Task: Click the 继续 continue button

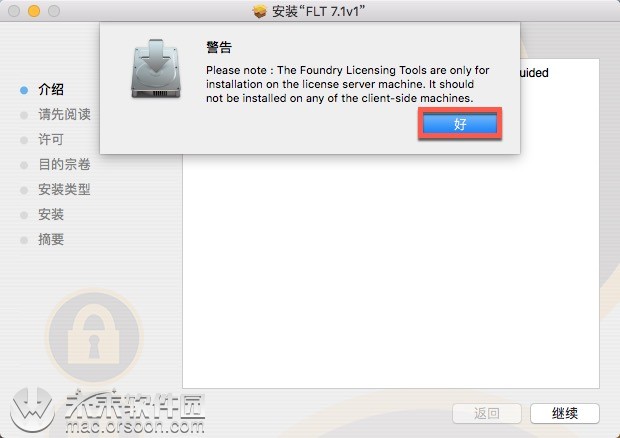Action: click(x=565, y=413)
